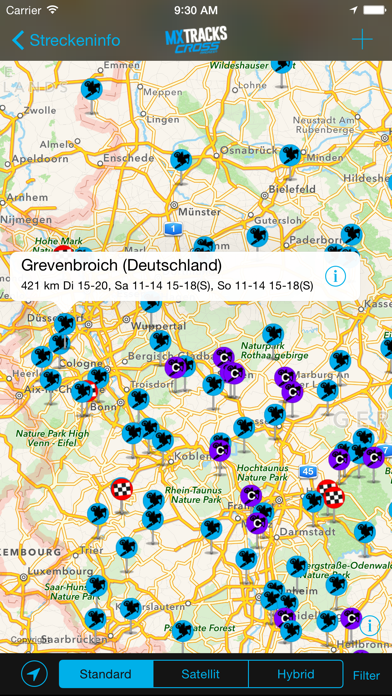Select the motocross pin near Heerlen

pyautogui.click(x=42, y=357)
